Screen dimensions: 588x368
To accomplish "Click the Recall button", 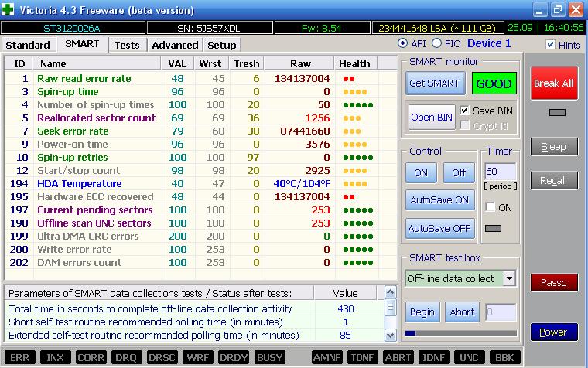I will tap(554, 181).
